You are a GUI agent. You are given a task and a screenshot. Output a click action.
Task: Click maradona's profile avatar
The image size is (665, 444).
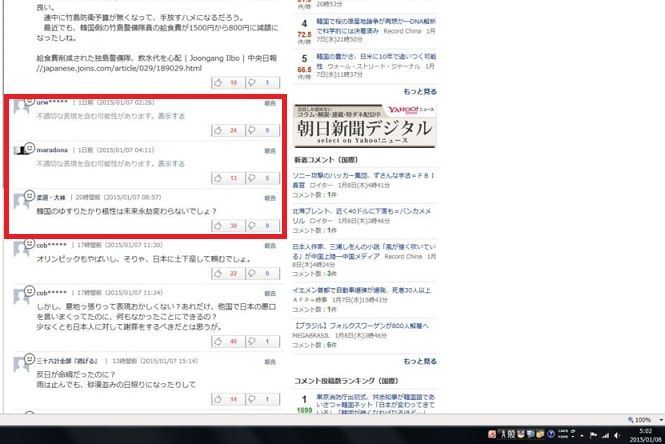[24, 150]
